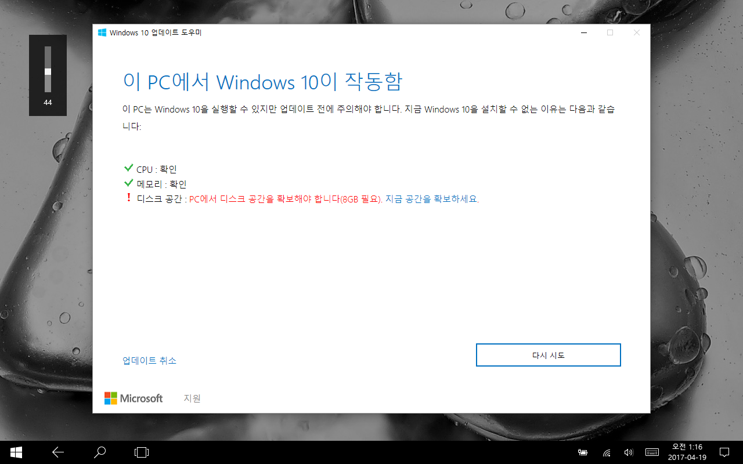Click the green check beside CPU
This screenshot has height=465, width=743.
[x=128, y=168]
